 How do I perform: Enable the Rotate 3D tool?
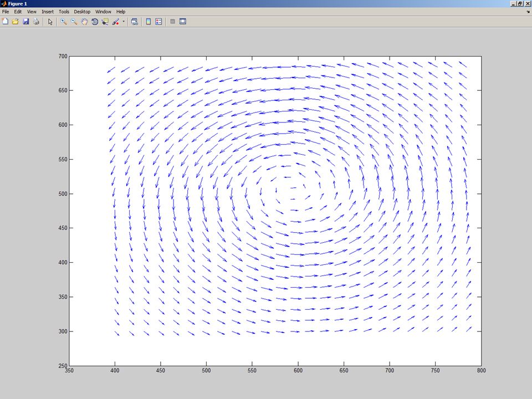point(95,22)
